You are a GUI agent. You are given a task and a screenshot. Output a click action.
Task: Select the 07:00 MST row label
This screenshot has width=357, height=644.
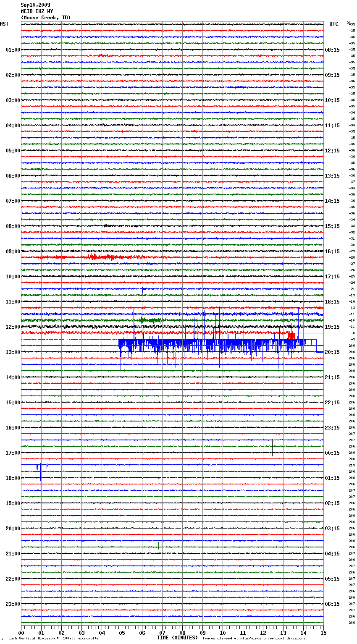(x=13, y=201)
